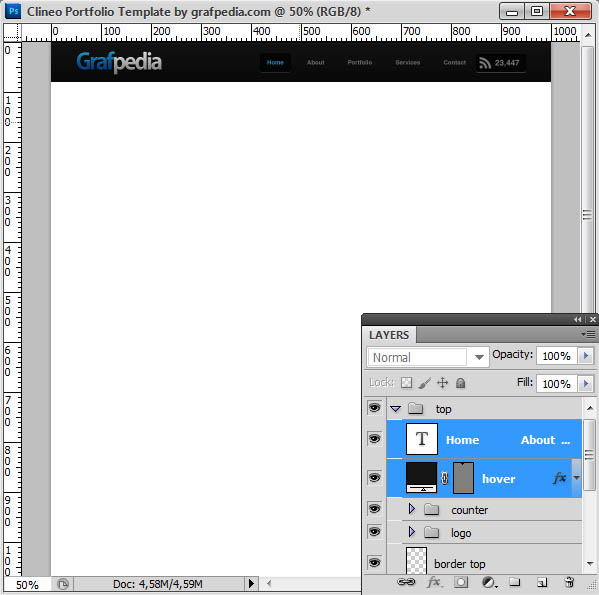Viewport: 599px width, 595px height.
Task: Click the 23,447 subscriber counter
Action: (x=507, y=63)
